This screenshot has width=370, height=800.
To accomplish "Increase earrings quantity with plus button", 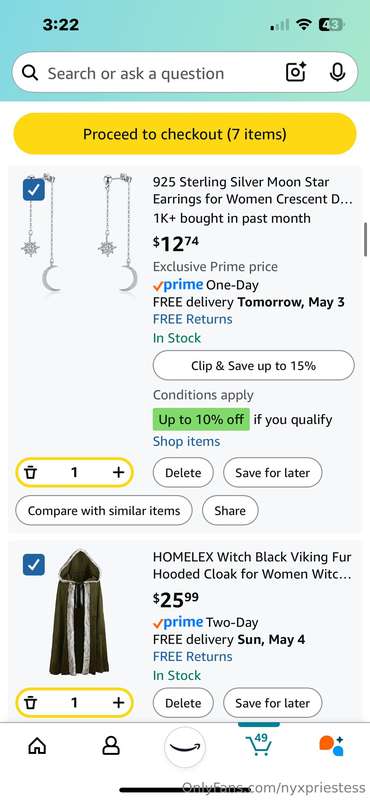I will 118,472.
